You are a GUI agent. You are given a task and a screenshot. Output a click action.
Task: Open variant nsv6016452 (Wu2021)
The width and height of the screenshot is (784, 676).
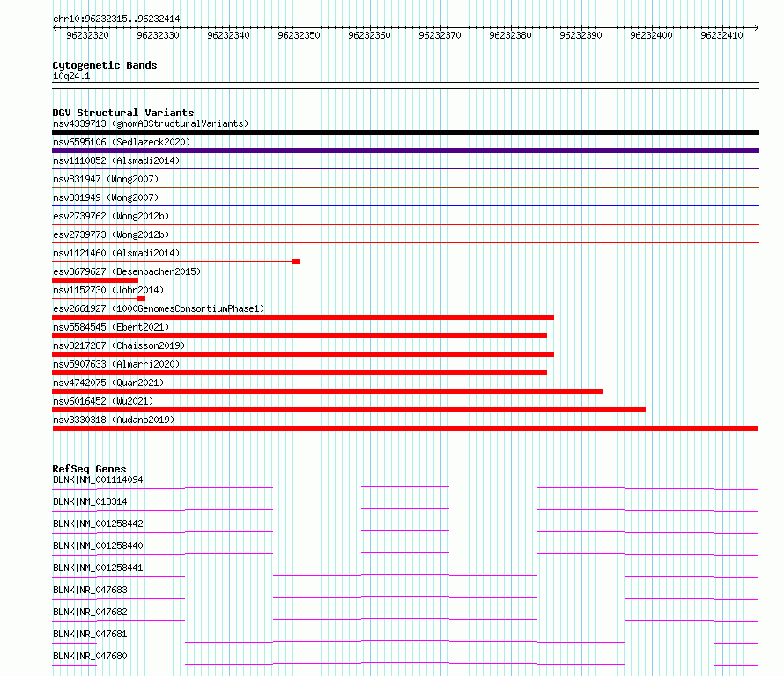103,401
